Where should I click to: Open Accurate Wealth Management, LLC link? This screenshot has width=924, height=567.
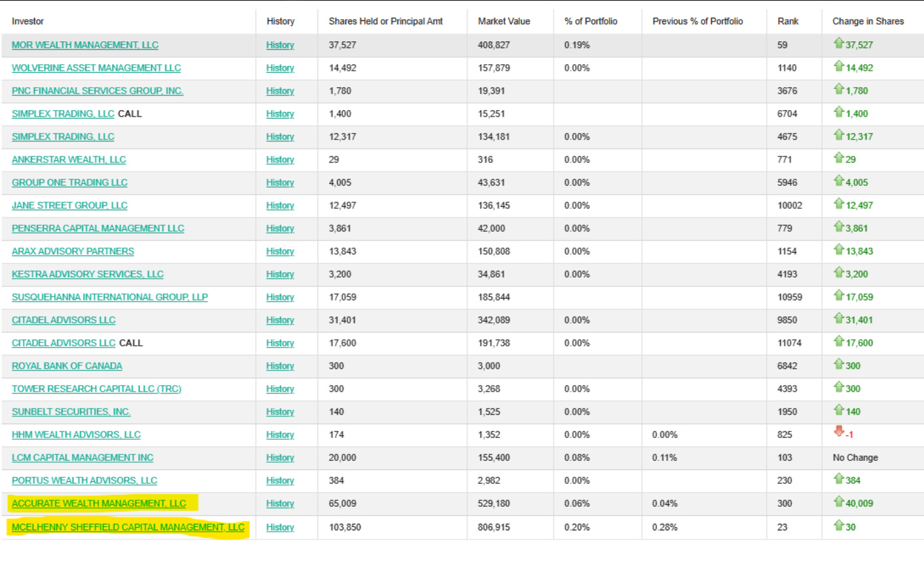tap(99, 503)
